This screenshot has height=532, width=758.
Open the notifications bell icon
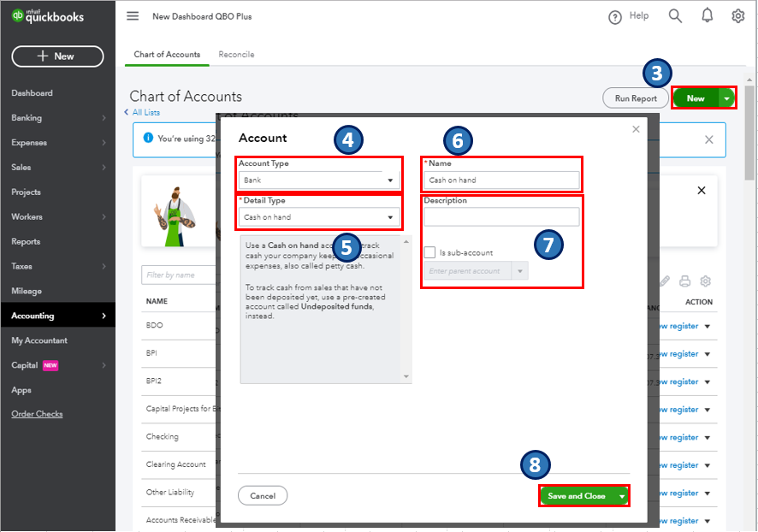[x=707, y=15]
